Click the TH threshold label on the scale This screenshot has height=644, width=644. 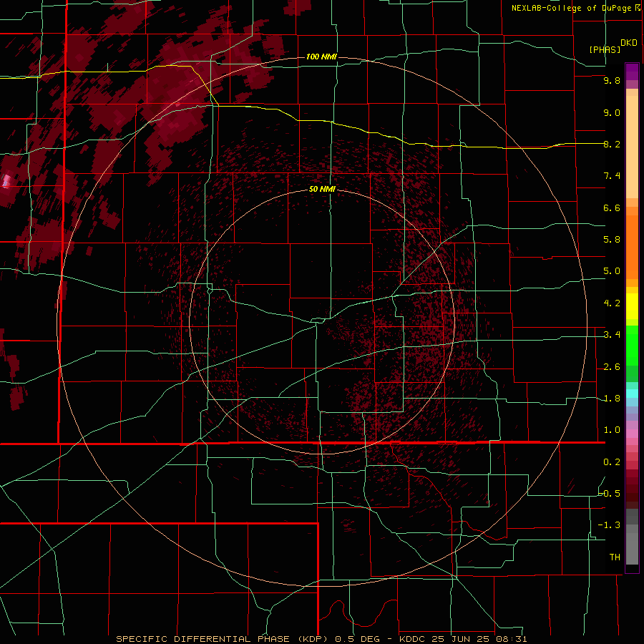(615, 557)
